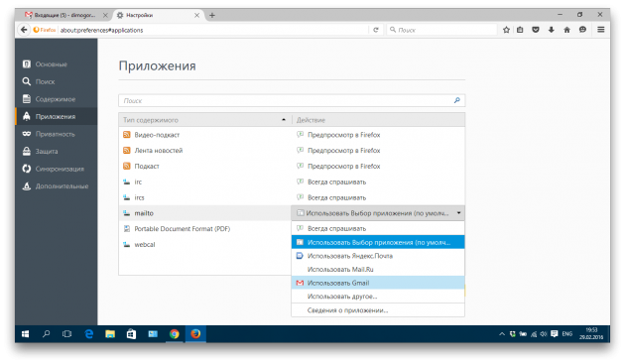Viewport: 625px width, 364px height.
Task: Open File Explorer from taskbar
Action: pos(110,334)
